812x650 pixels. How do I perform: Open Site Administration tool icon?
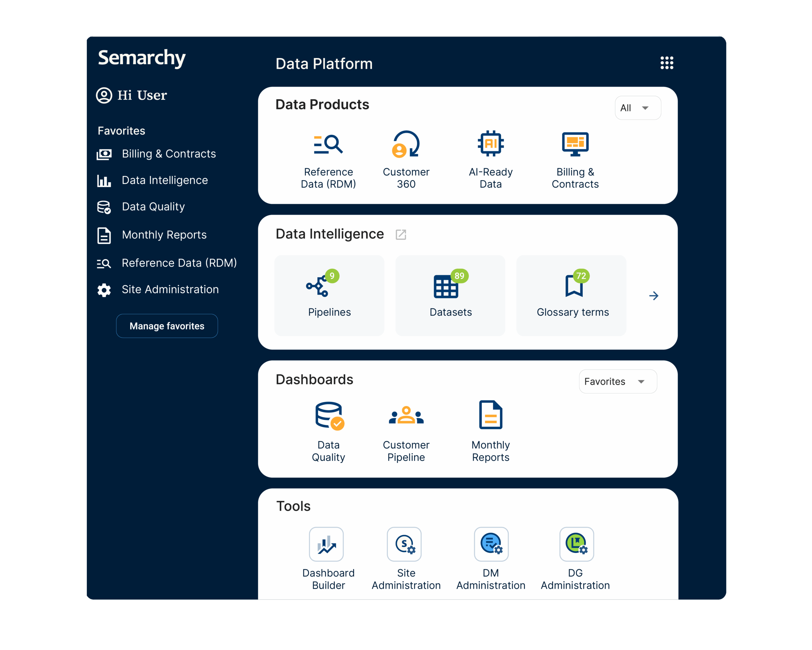404,544
